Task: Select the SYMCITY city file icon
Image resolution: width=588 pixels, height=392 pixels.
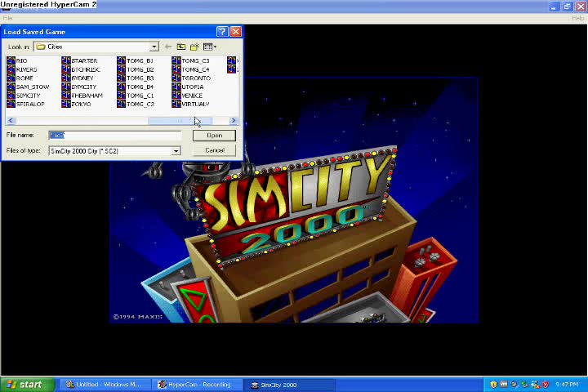Action: tap(66, 87)
